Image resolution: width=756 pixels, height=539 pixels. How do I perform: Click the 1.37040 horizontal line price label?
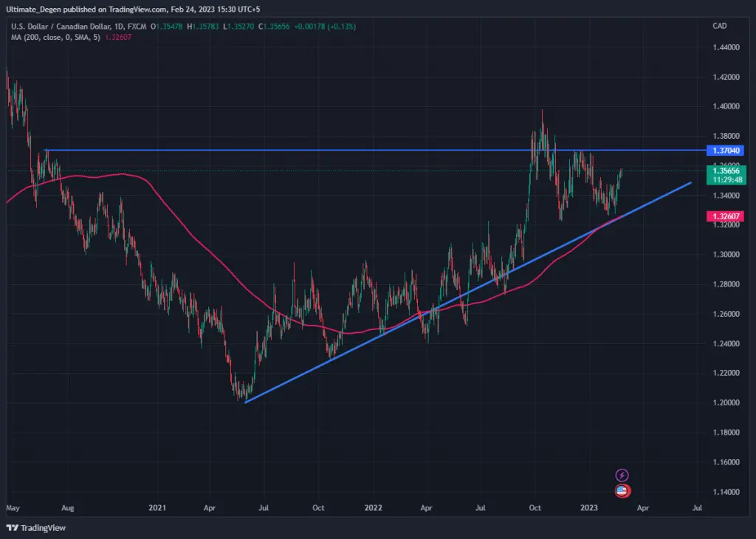(x=725, y=151)
